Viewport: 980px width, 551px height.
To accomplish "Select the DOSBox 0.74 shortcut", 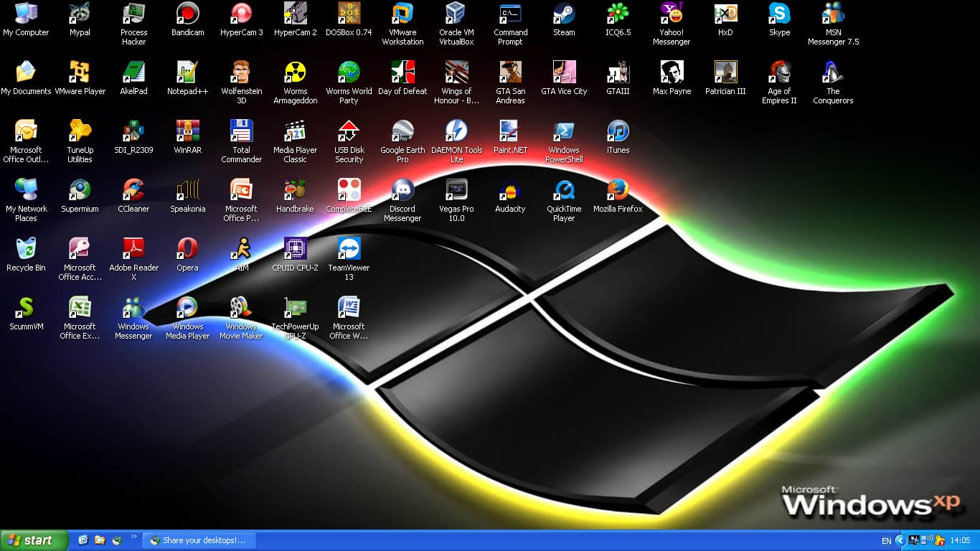I will pyautogui.click(x=349, y=14).
